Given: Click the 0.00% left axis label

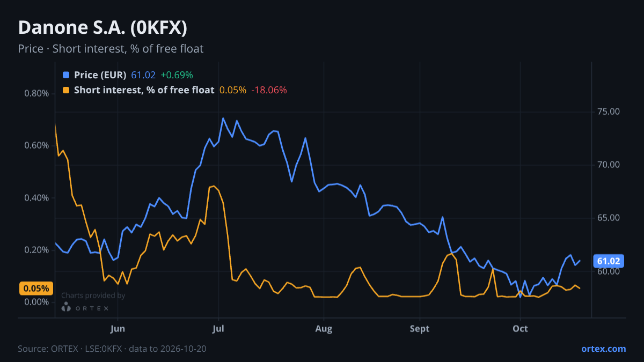Looking at the screenshot, I should pyautogui.click(x=36, y=302).
